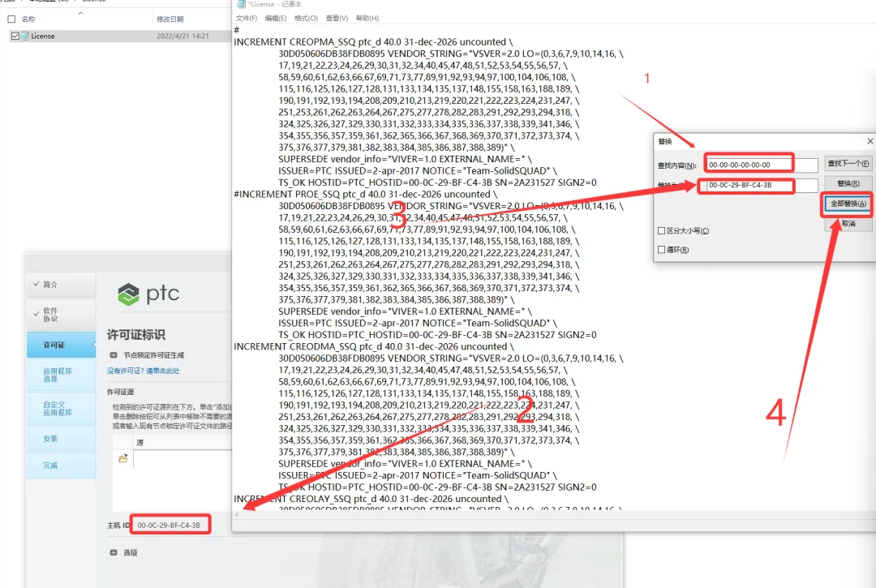Open the 帮助(H) menu in Notepad
This screenshot has height=588, width=876.
[x=367, y=19]
